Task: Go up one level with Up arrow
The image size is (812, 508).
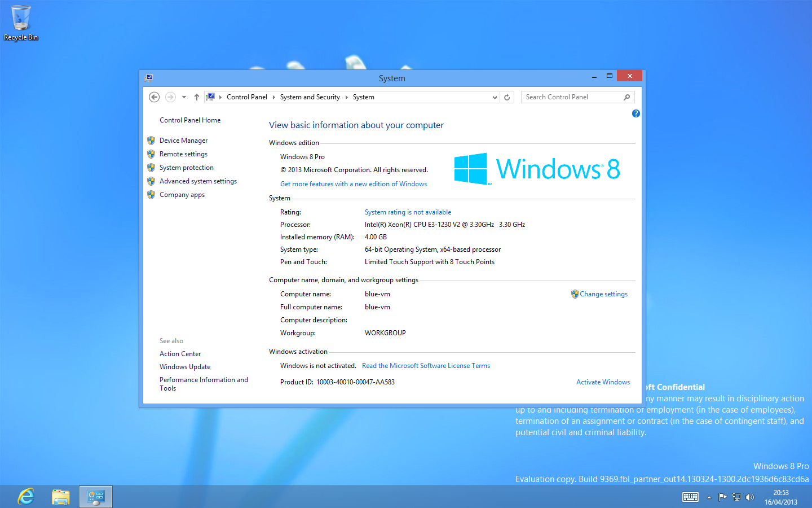Action: tap(196, 97)
